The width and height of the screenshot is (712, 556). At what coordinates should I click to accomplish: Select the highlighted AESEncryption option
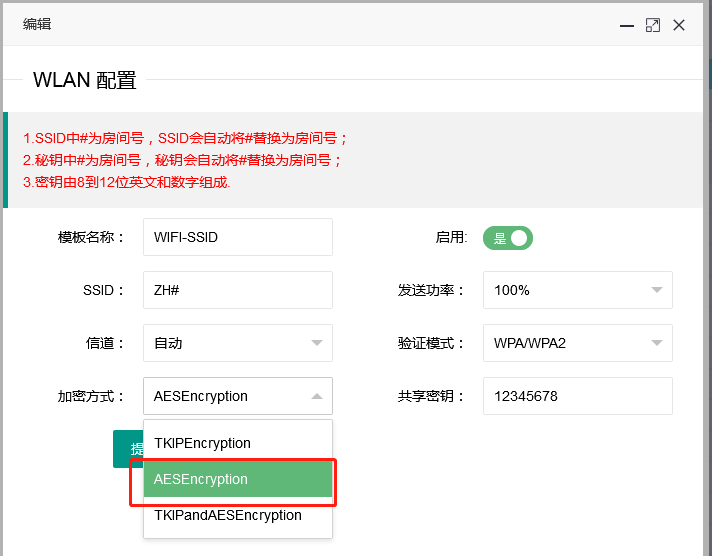[x=237, y=479]
